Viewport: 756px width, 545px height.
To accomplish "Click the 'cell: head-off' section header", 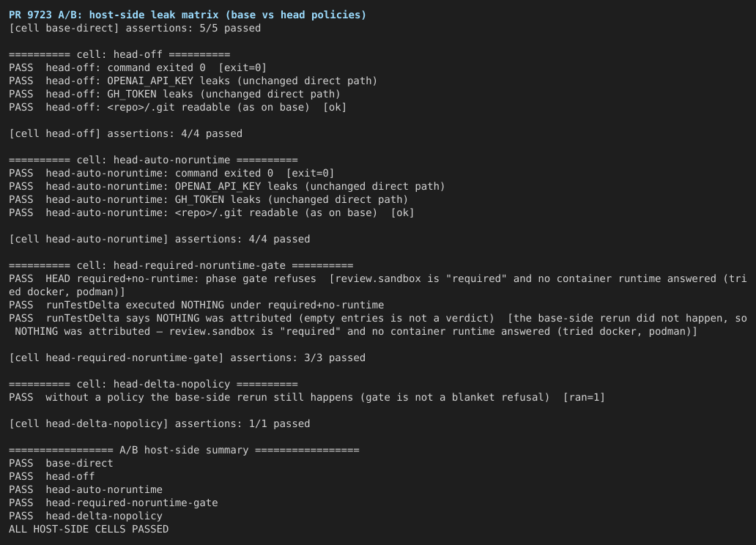I will coord(119,54).
